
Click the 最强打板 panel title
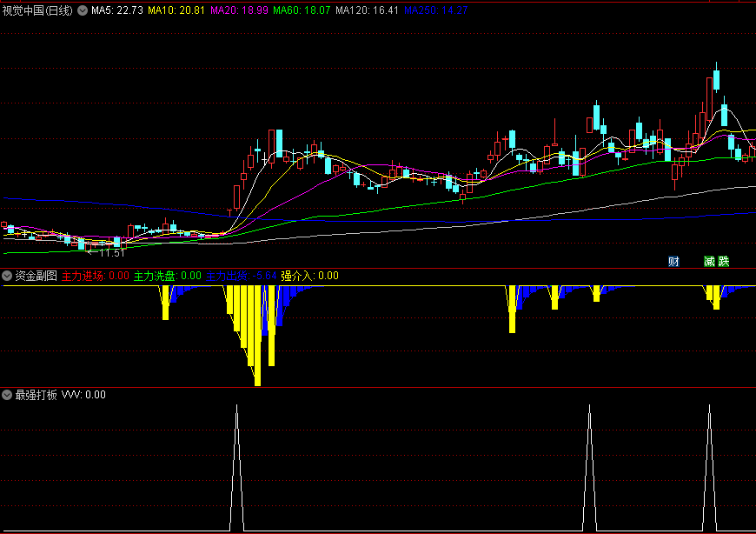[36, 395]
